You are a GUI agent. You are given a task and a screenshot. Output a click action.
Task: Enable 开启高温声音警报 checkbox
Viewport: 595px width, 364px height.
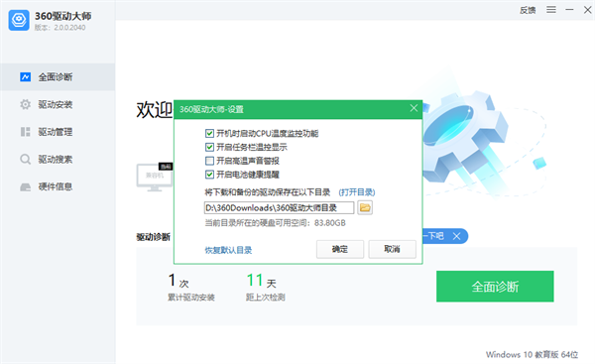tap(209, 161)
